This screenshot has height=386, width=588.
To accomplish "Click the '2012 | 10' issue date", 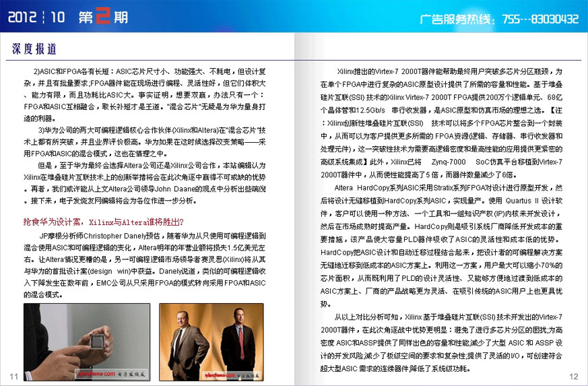I will [x=36, y=18].
